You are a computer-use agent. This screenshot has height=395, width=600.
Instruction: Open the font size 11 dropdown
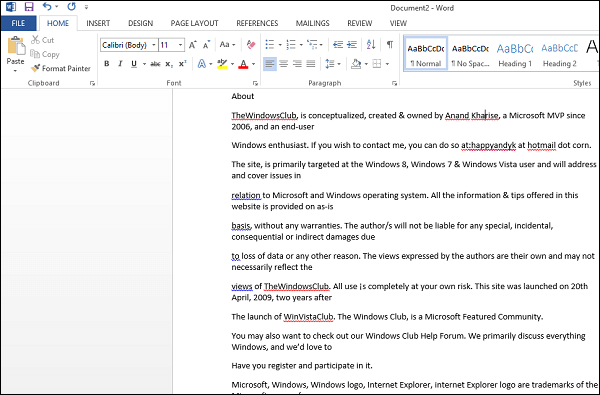pos(180,45)
